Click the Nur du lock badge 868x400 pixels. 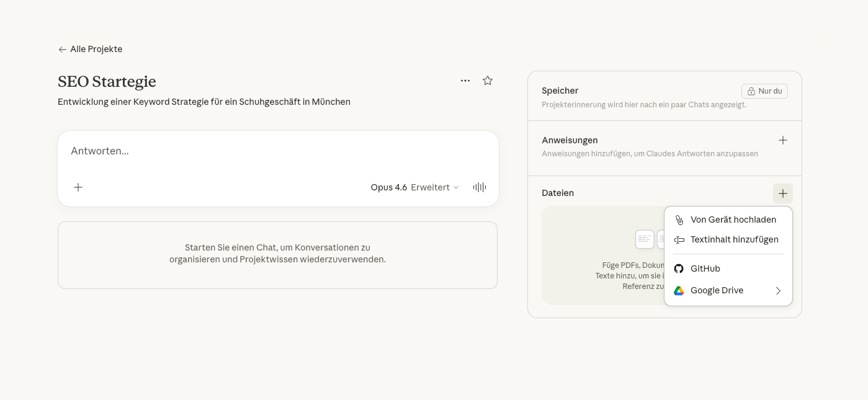pyautogui.click(x=764, y=91)
